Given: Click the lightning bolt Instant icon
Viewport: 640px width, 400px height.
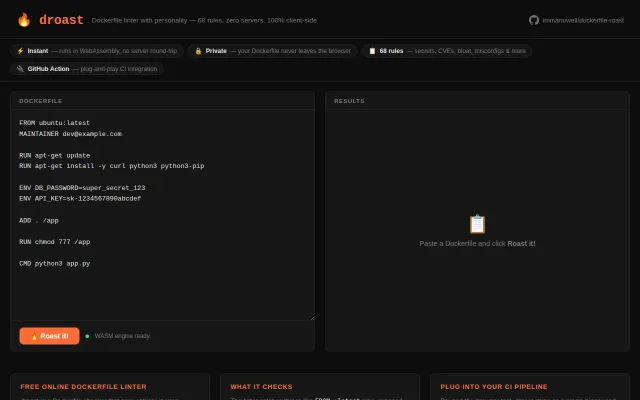Looking at the screenshot, I should [x=20, y=51].
